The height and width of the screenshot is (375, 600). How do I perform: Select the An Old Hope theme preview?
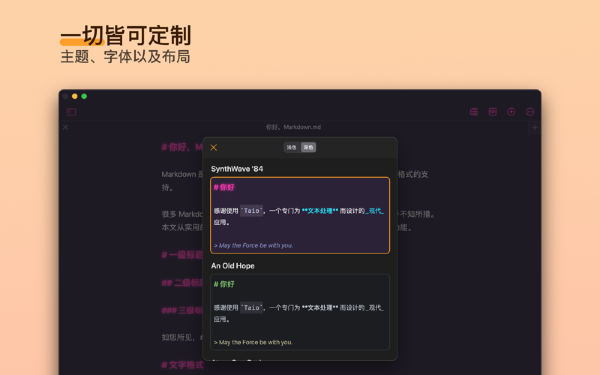[300, 312]
